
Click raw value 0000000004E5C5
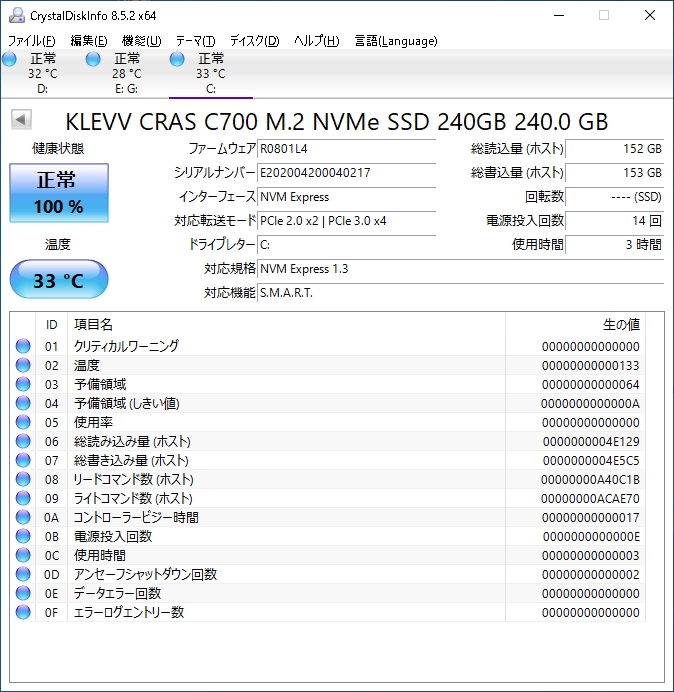click(x=591, y=461)
